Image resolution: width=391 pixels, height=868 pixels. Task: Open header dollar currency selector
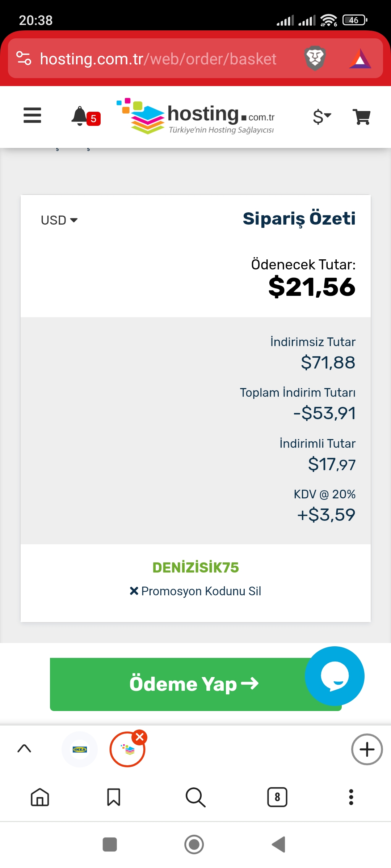pos(322,116)
